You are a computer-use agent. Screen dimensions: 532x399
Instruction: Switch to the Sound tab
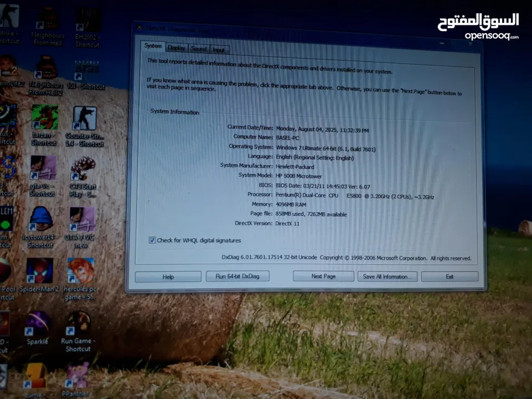pos(199,49)
